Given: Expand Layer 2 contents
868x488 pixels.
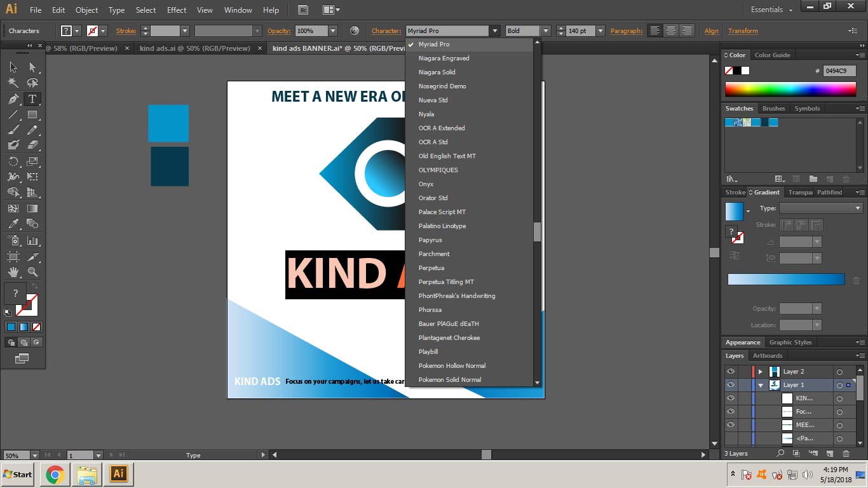Looking at the screenshot, I should click(761, 372).
